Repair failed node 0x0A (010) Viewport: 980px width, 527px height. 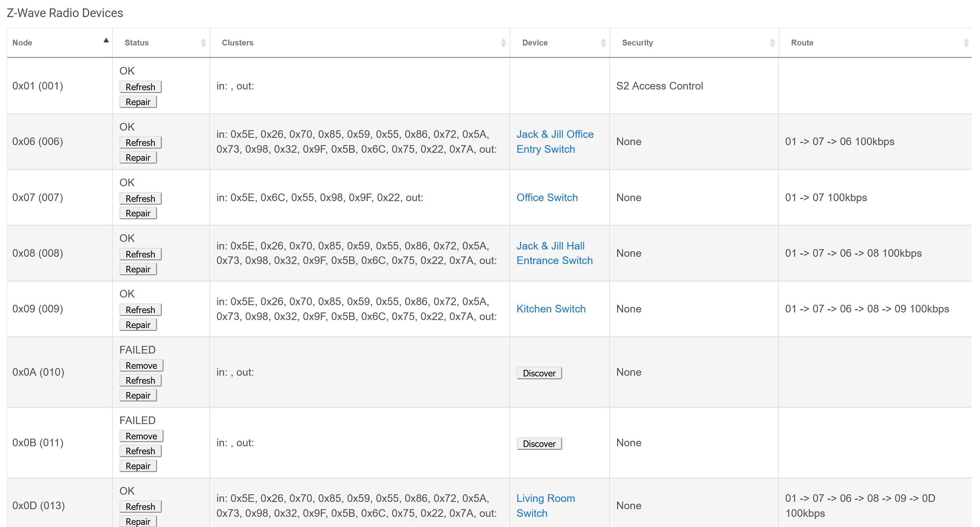tap(138, 395)
